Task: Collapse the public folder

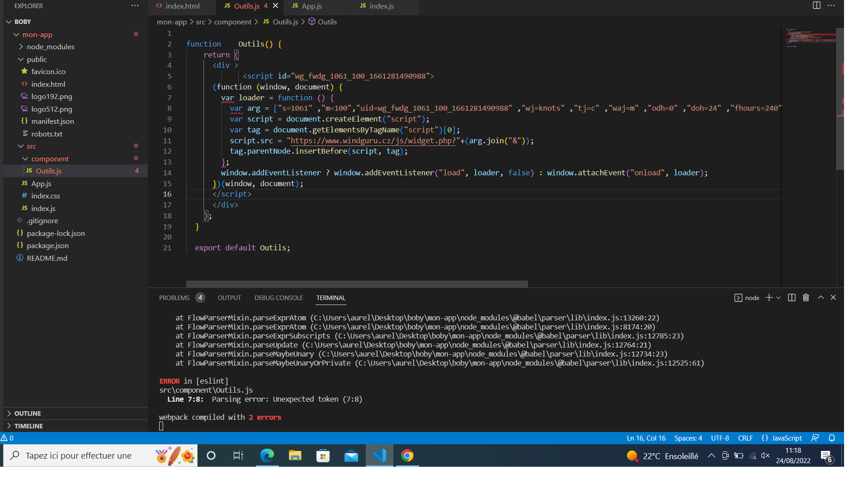Action: (36, 59)
